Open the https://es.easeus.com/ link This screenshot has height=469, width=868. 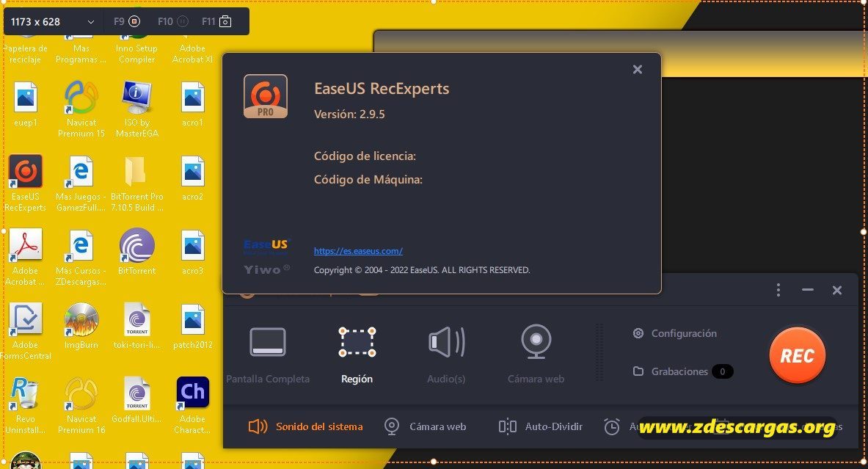358,251
